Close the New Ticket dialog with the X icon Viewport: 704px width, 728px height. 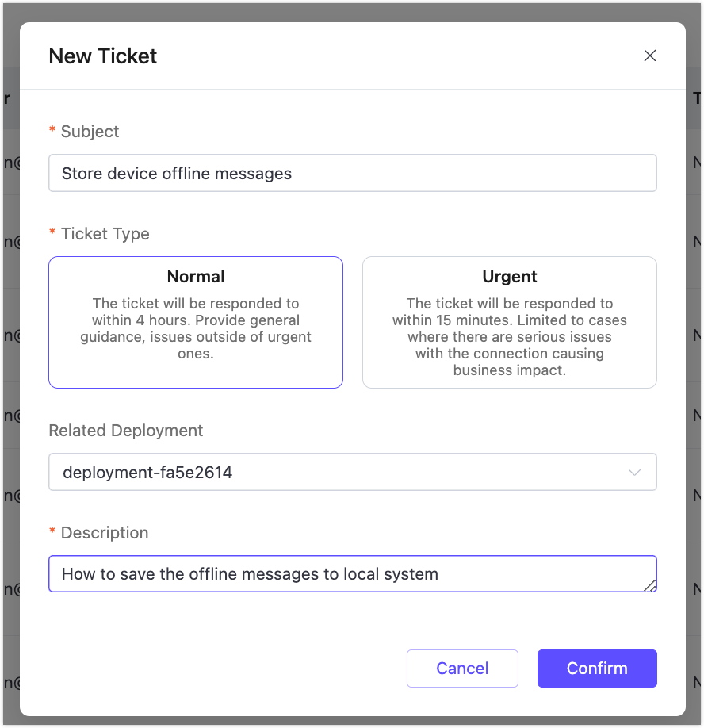click(x=649, y=56)
